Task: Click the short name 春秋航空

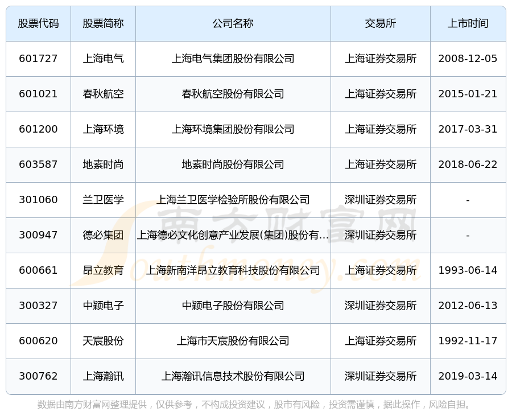Action: [x=103, y=94]
